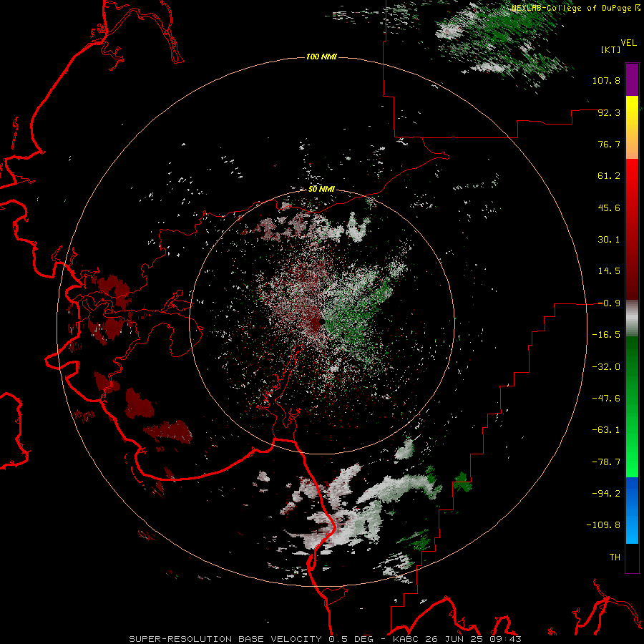644x644 pixels.
Task: Click the [KT] units label
Action: tap(610, 49)
